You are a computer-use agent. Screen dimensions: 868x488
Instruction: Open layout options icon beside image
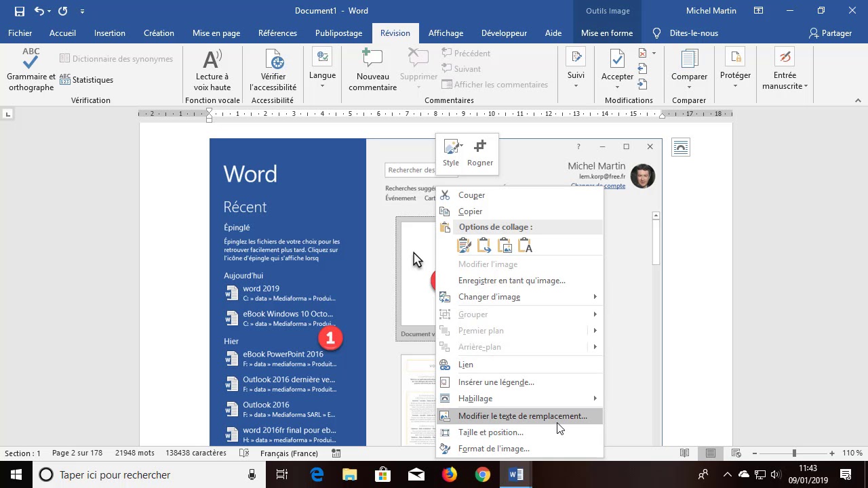[681, 146]
